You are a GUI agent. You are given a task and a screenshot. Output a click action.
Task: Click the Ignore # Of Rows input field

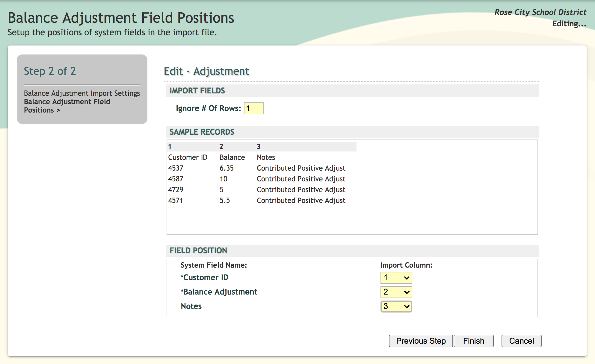253,108
